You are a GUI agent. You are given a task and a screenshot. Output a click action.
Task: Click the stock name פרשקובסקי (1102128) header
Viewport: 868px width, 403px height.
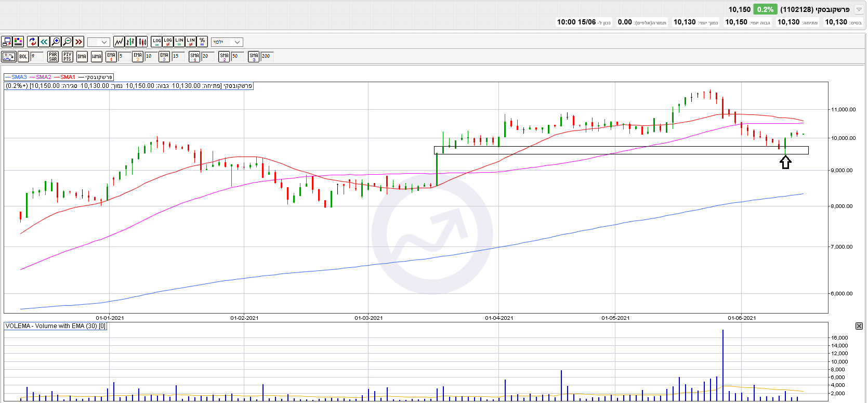815,9
